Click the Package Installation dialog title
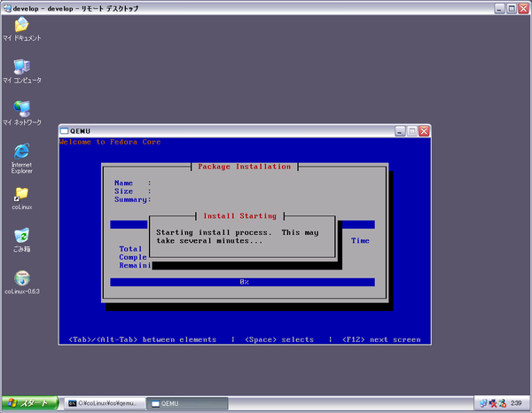532x413 pixels. (245, 167)
